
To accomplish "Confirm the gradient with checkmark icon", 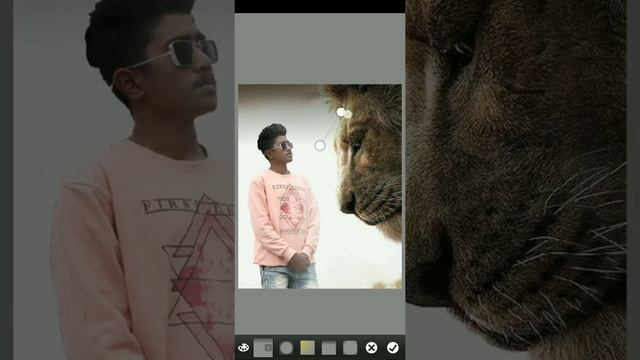I will (x=393, y=348).
